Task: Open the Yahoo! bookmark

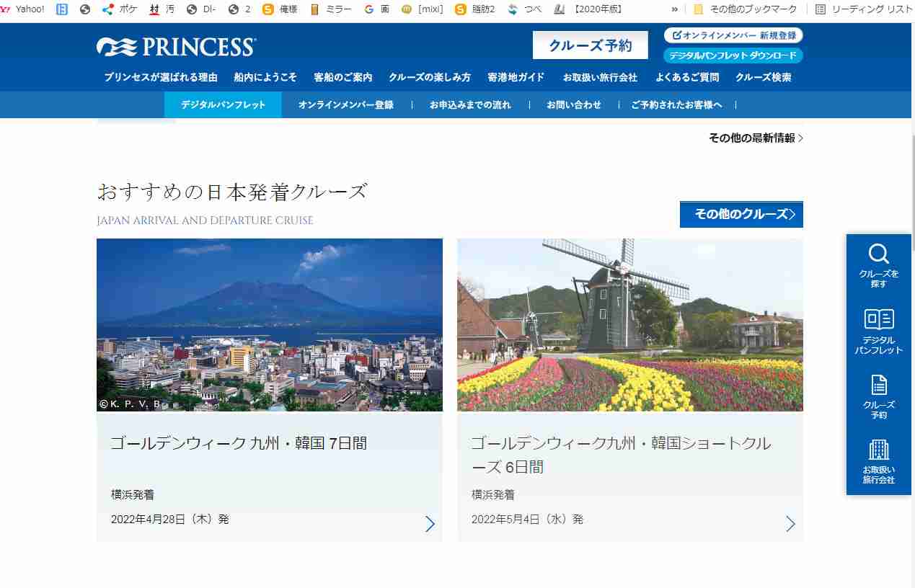Action: tap(24, 9)
